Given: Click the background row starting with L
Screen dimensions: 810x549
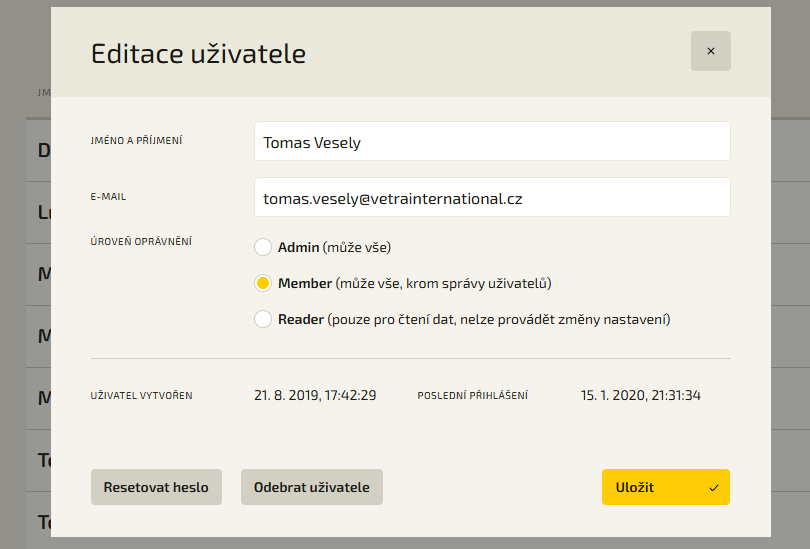Looking at the screenshot, I should pyautogui.click(x=42, y=212).
